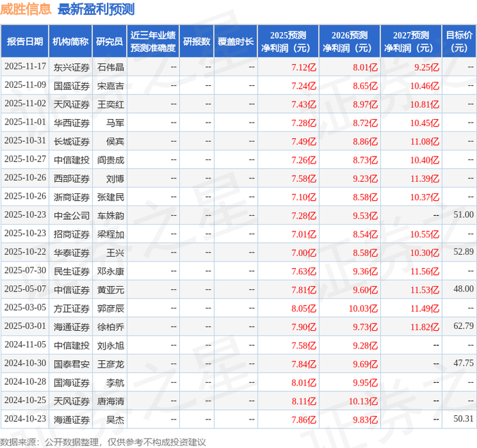The width and height of the screenshot is (477, 448).
Task: Click analyst name 刘永旭
Action: [110, 345]
